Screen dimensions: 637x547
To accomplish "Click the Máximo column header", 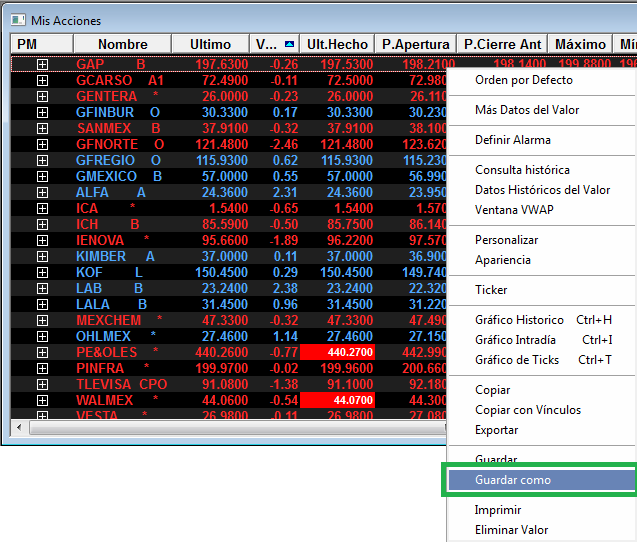I will pos(580,44).
